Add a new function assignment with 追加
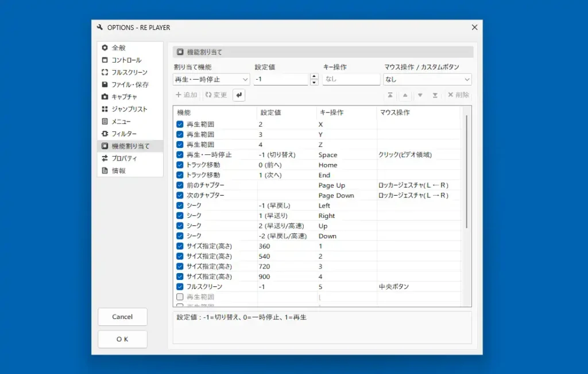This screenshot has height=374, width=588. coord(186,95)
